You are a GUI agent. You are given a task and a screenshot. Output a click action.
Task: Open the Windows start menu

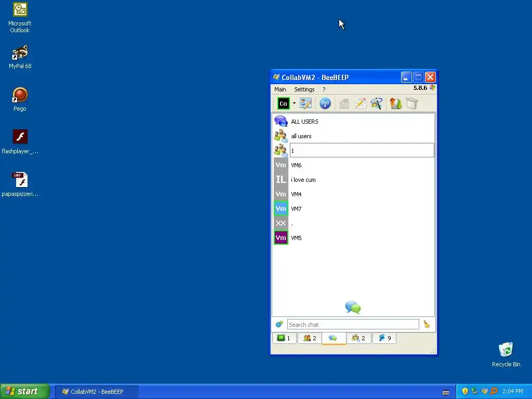[25, 391]
